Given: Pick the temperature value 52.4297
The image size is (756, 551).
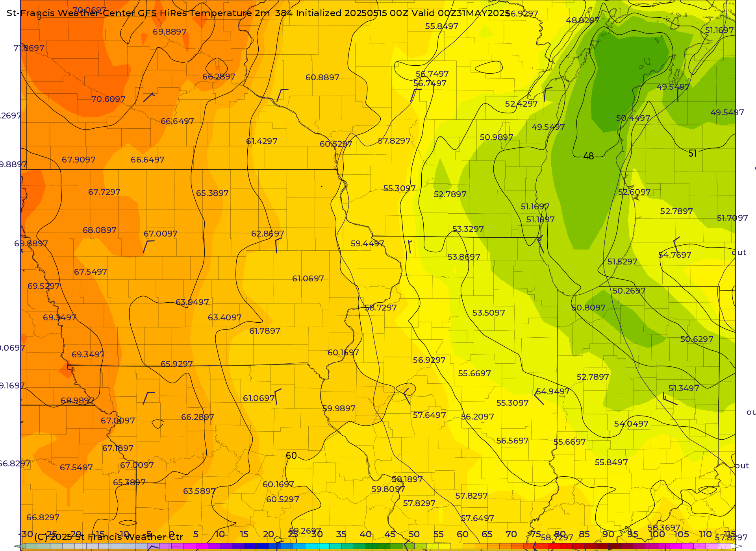Looking at the screenshot, I should tap(521, 104).
